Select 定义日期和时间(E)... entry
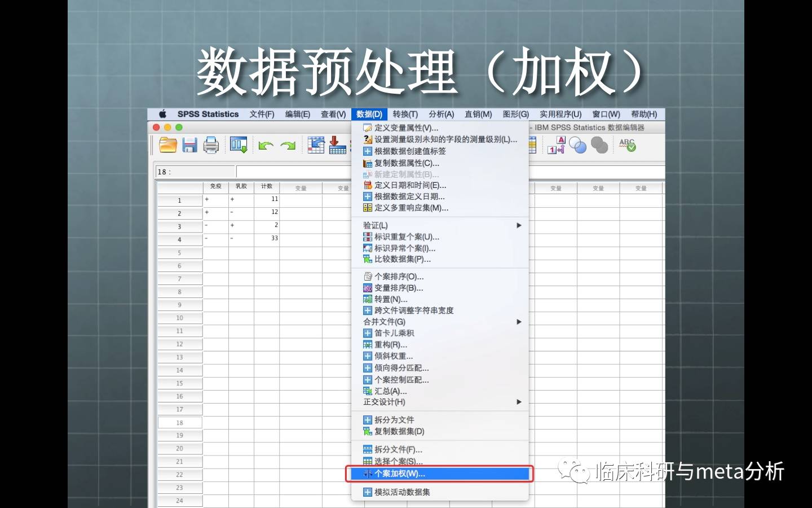The width and height of the screenshot is (812, 508). [x=440, y=185]
